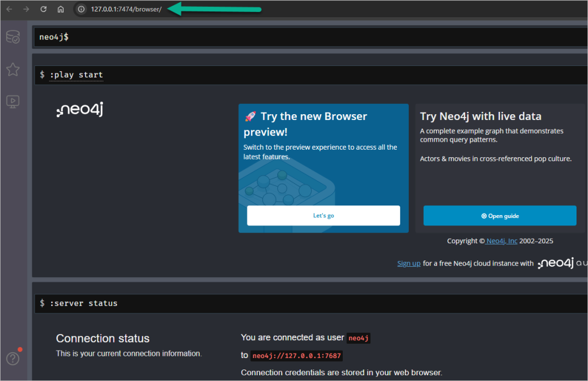Click the Let's go button
The height and width of the screenshot is (381, 588).
point(323,215)
